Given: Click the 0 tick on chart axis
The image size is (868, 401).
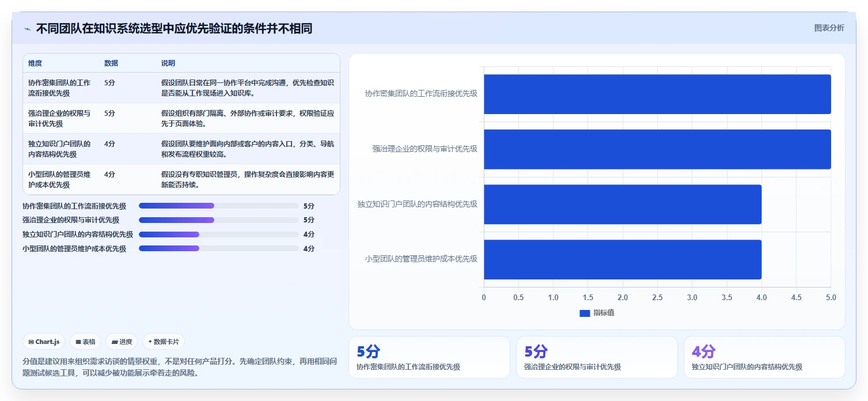Looking at the screenshot, I should [x=484, y=298].
